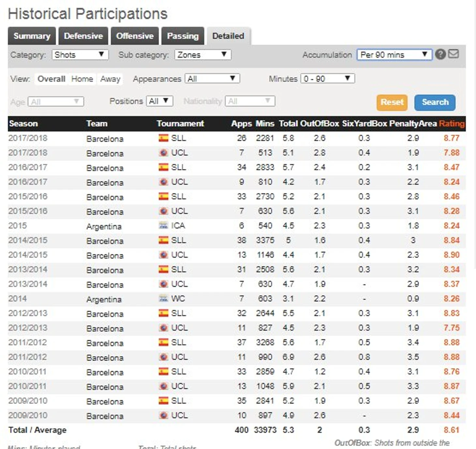Sort table by PenaltyArea column header
Image resolution: width=476 pixels, height=449 pixels.
point(413,124)
